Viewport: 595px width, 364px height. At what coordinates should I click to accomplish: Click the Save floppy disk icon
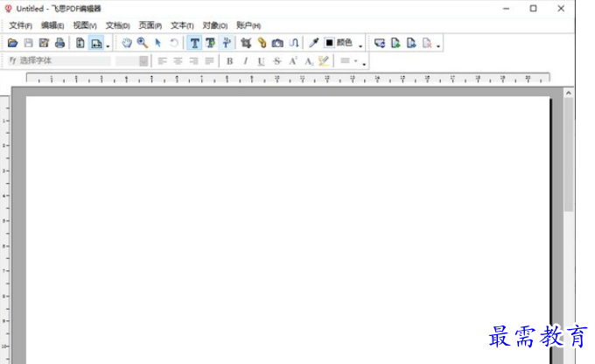point(29,43)
